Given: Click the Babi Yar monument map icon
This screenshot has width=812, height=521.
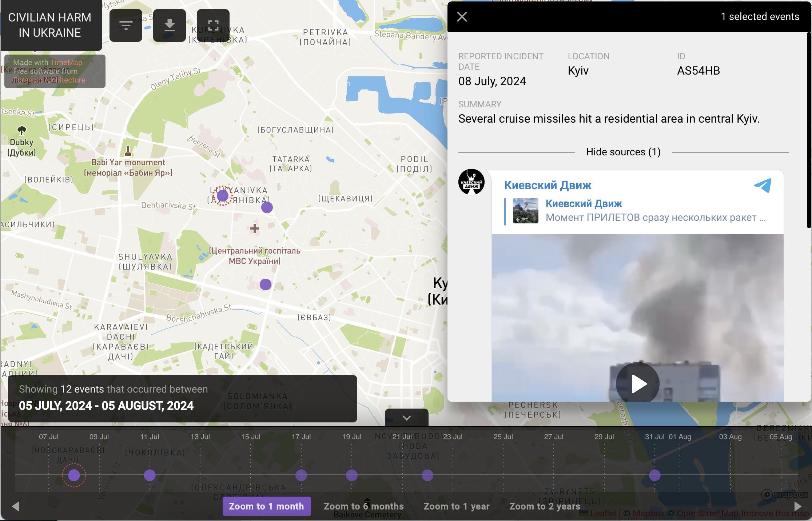Looking at the screenshot, I should (128, 150).
